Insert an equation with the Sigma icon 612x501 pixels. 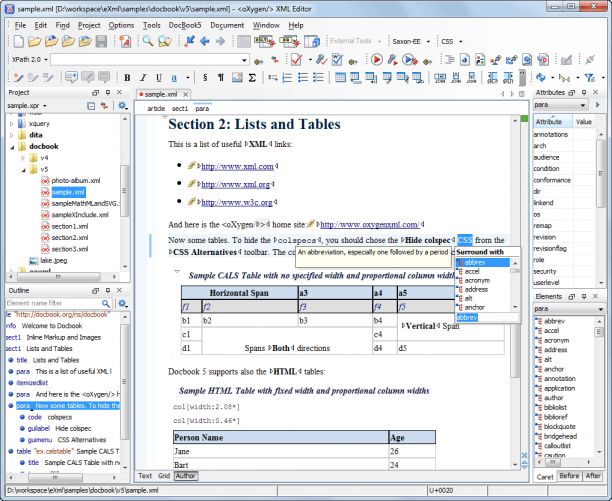point(253,78)
